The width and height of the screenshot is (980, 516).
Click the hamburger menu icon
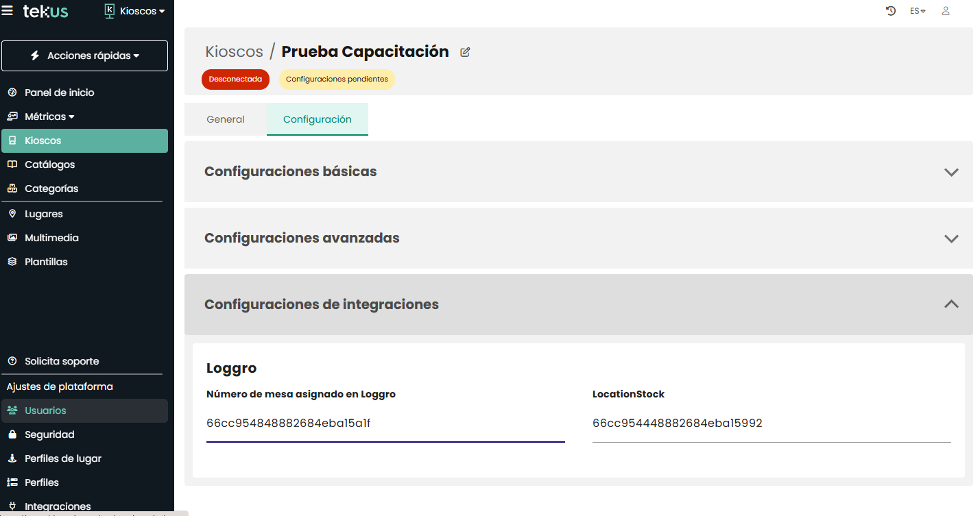[8, 11]
